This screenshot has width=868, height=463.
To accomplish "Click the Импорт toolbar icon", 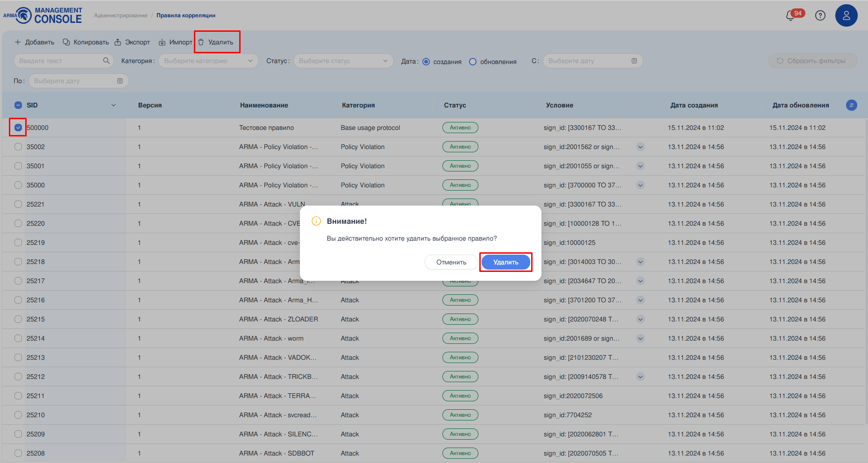I will point(162,42).
